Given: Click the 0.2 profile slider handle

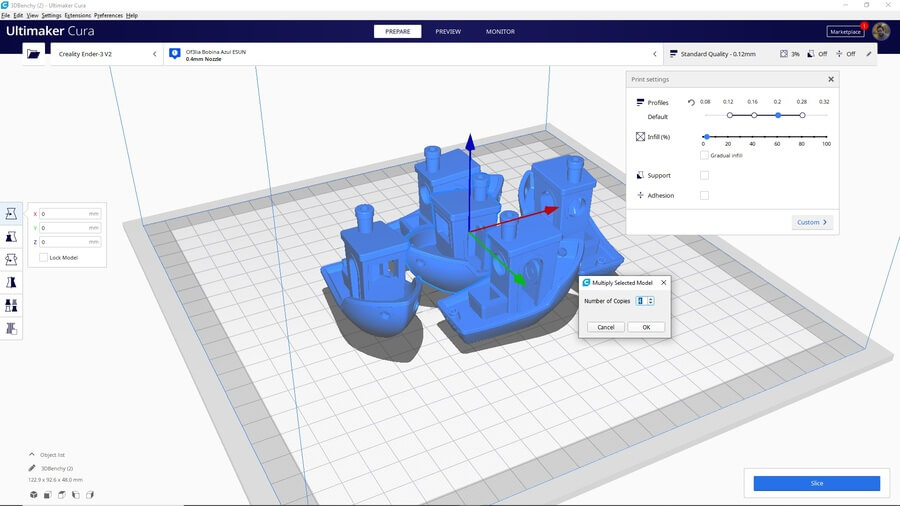Looking at the screenshot, I should tap(778, 115).
